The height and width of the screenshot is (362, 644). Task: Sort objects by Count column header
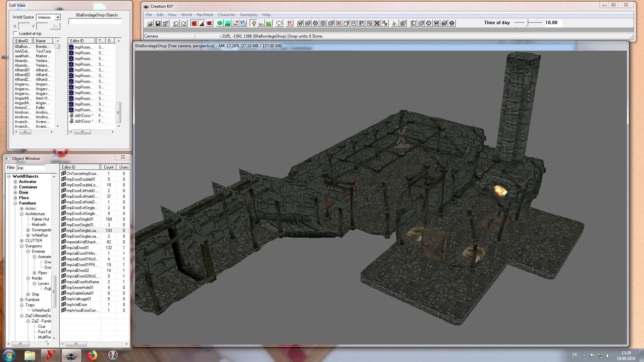pos(108,167)
